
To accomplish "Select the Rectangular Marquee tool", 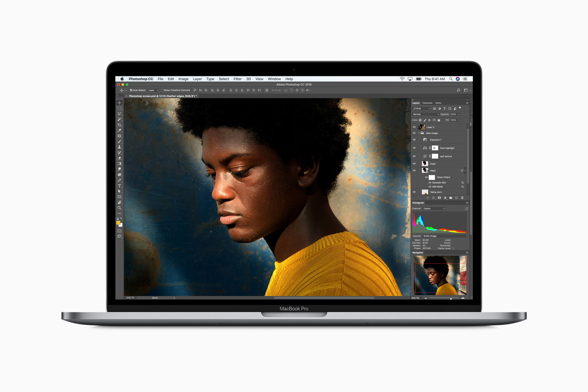I will (120, 108).
